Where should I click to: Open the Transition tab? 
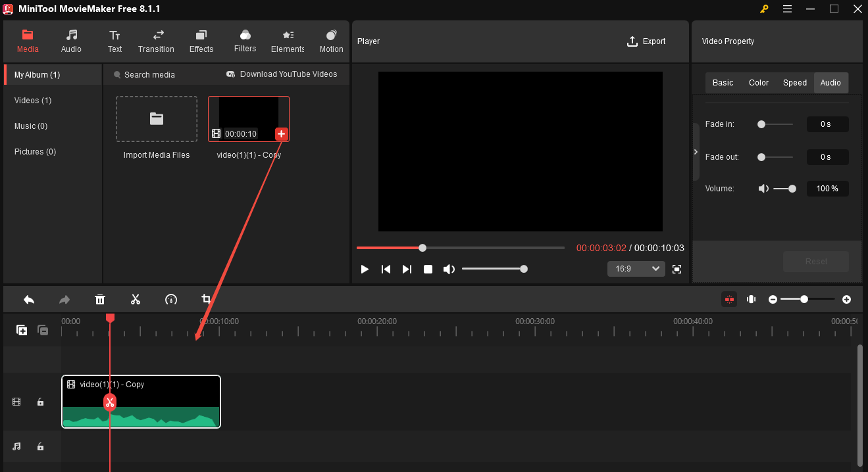[x=156, y=41]
